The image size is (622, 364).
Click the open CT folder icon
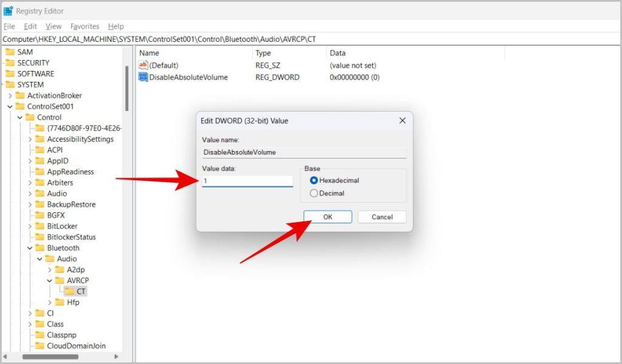[x=70, y=292]
